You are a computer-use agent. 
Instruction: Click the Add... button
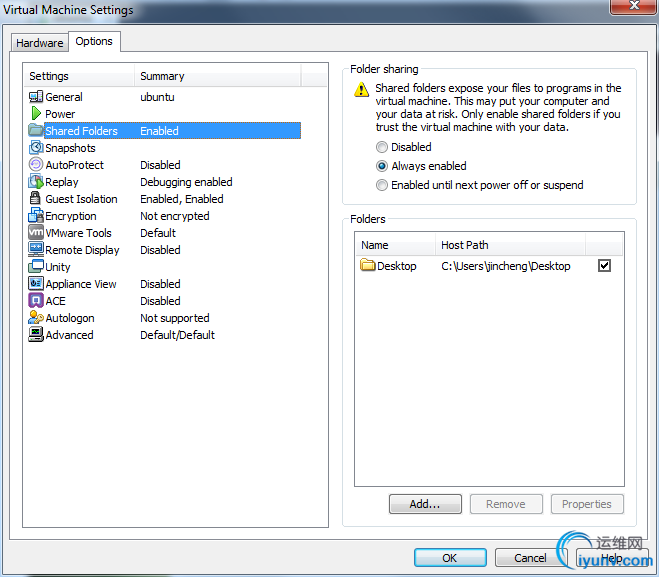click(425, 504)
